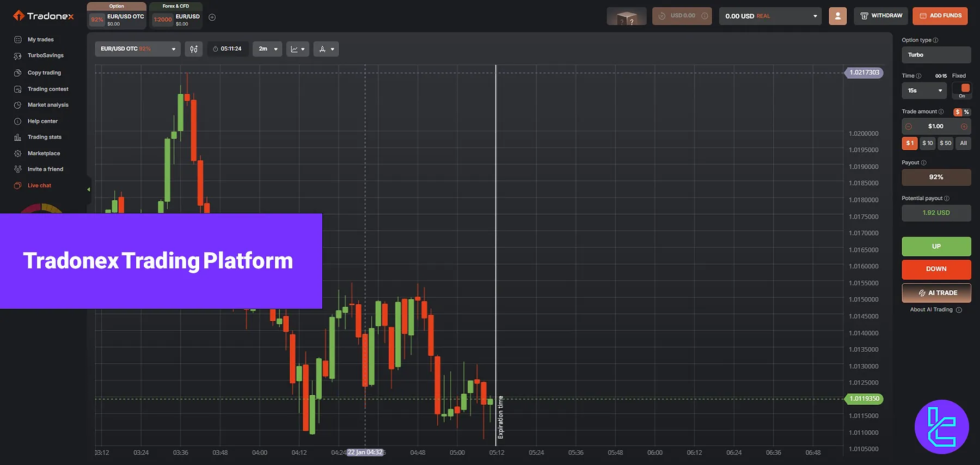Image resolution: width=980 pixels, height=465 pixels.
Task: Click the Time info icon
Action: [x=918, y=76]
